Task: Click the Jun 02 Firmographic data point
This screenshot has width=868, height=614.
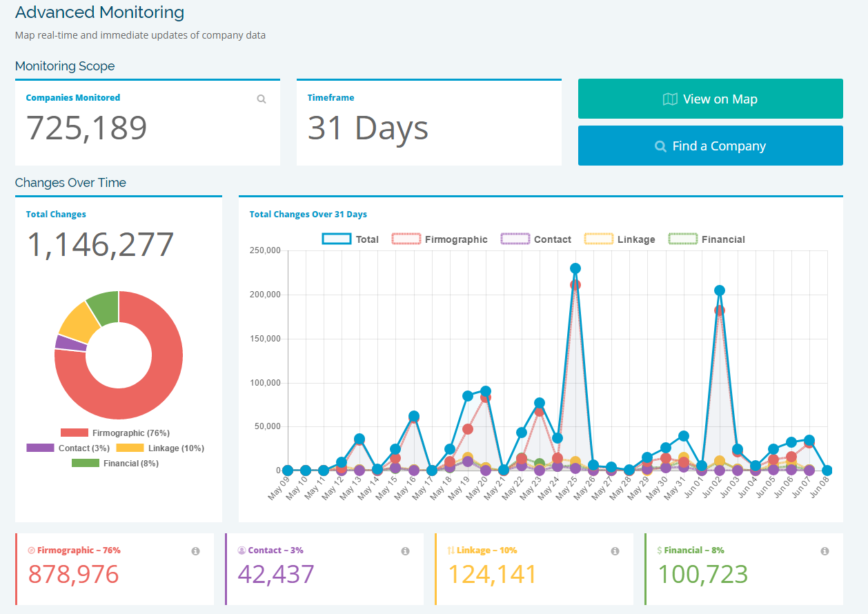Action: tap(720, 310)
